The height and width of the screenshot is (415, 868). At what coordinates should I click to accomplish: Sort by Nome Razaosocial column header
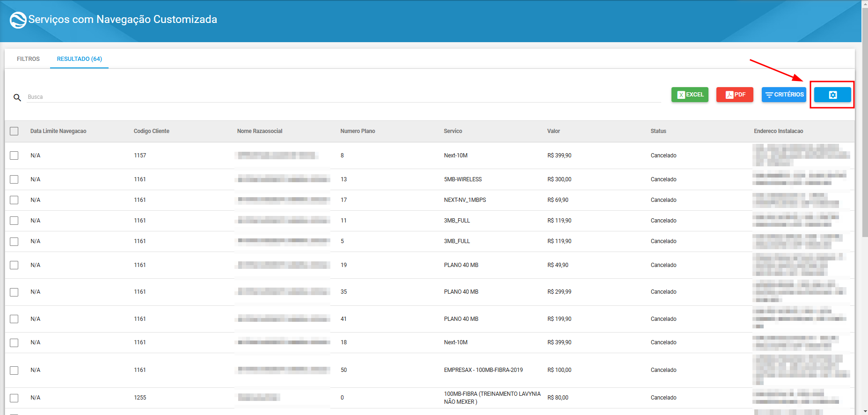(x=260, y=131)
